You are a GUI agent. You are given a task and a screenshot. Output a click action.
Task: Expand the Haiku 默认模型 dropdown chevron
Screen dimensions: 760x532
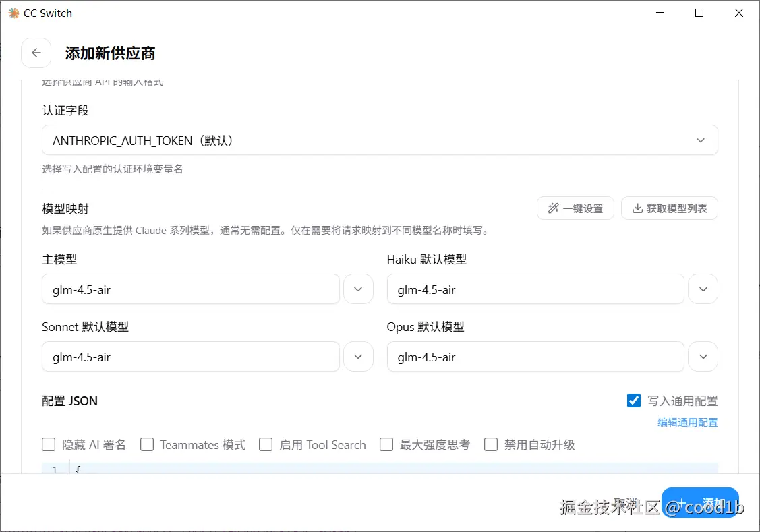coord(703,289)
